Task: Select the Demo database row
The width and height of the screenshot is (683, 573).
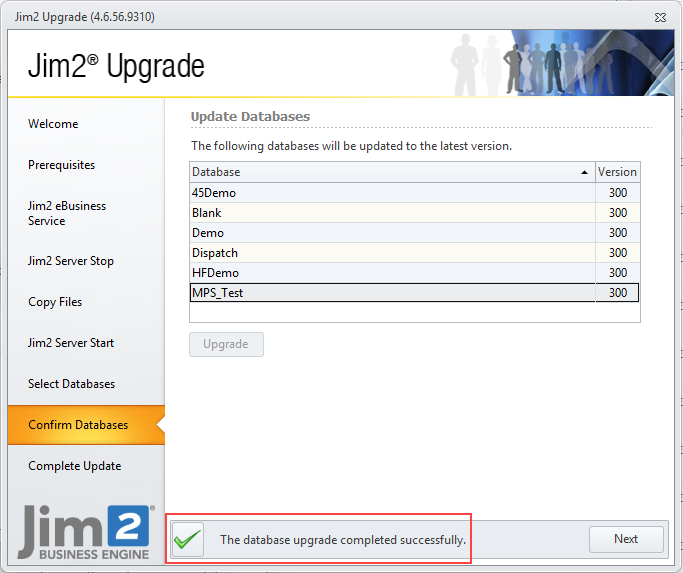Action: coord(414,233)
